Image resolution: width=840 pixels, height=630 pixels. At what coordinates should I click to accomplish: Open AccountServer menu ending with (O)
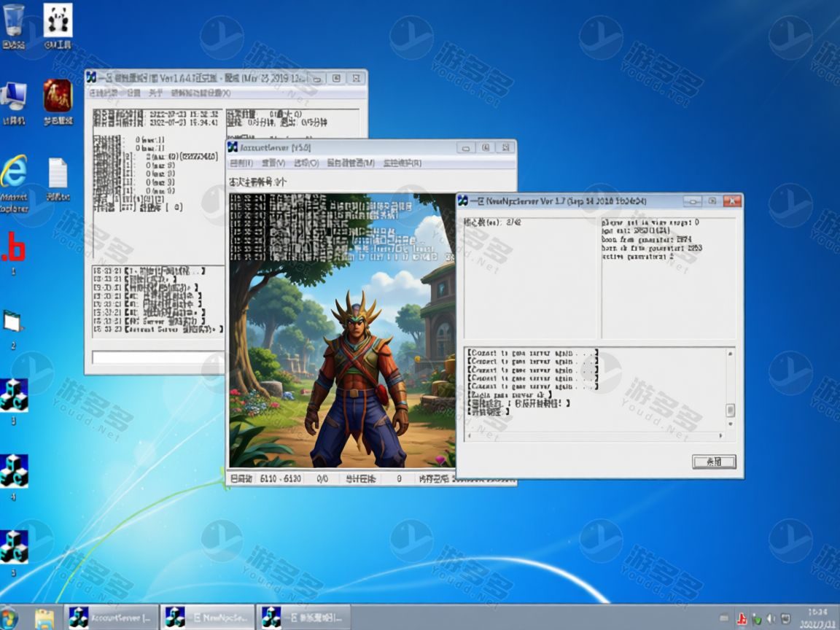tap(306, 163)
